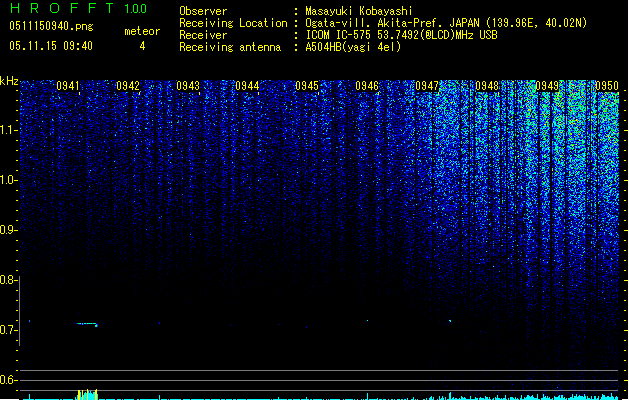Viewport: 629px width, 400px height.
Task: Select the 0945 time marker
Action: point(307,87)
